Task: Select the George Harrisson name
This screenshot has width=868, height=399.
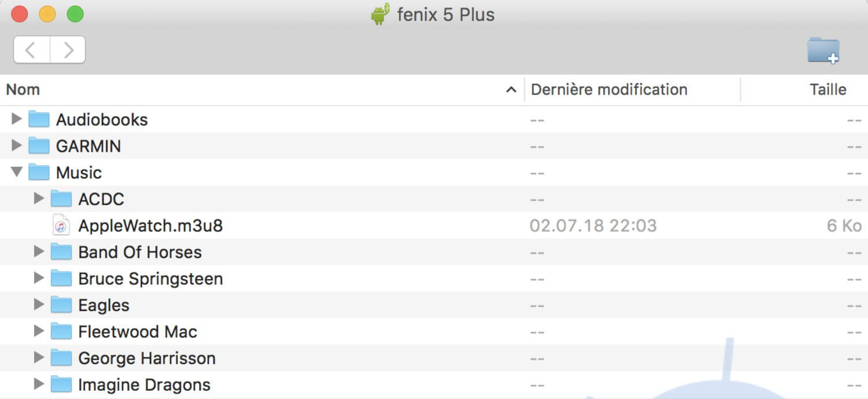Action: tap(147, 358)
